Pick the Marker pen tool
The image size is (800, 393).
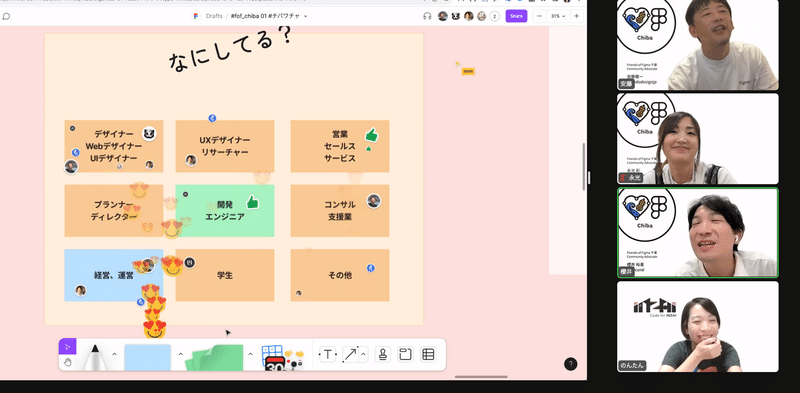[x=95, y=357]
